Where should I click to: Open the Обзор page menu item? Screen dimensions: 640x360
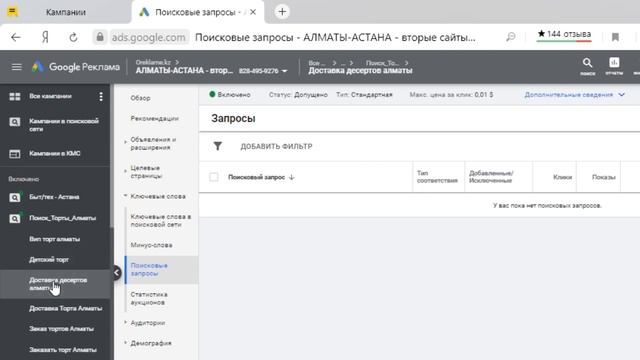click(x=140, y=98)
